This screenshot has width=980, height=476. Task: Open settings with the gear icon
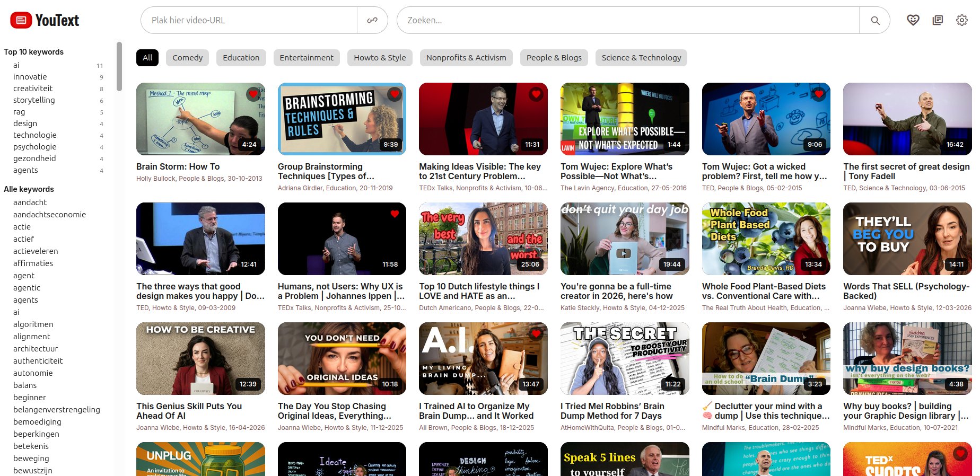pyautogui.click(x=961, y=20)
